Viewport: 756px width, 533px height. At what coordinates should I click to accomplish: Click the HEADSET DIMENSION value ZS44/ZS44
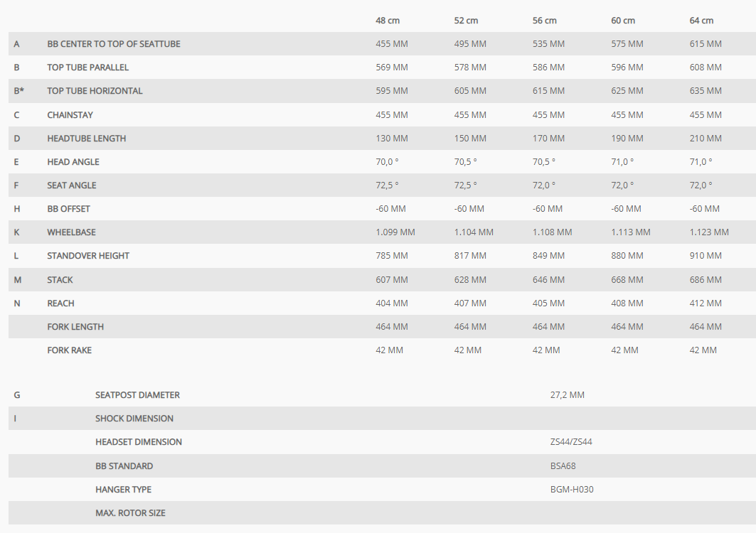[x=571, y=442]
